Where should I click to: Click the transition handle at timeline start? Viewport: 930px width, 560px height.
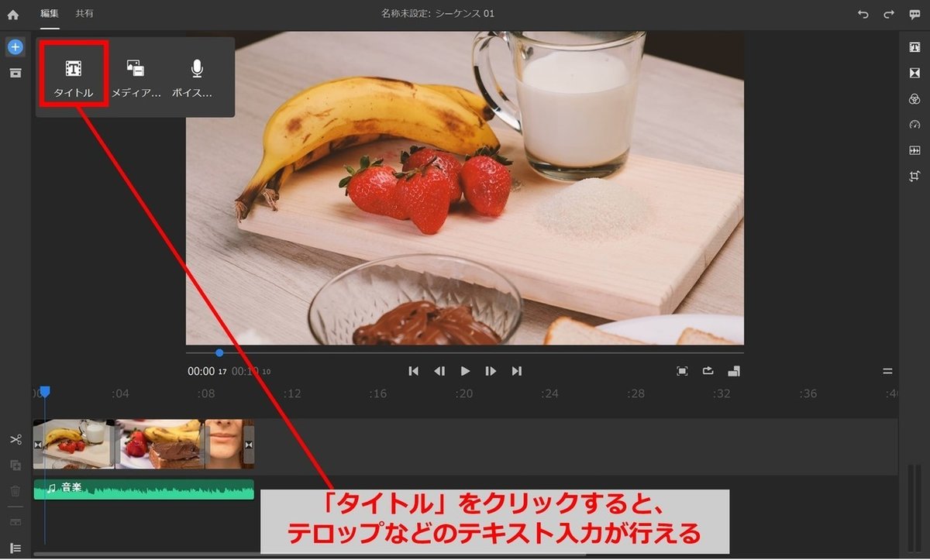coord(39,445)
